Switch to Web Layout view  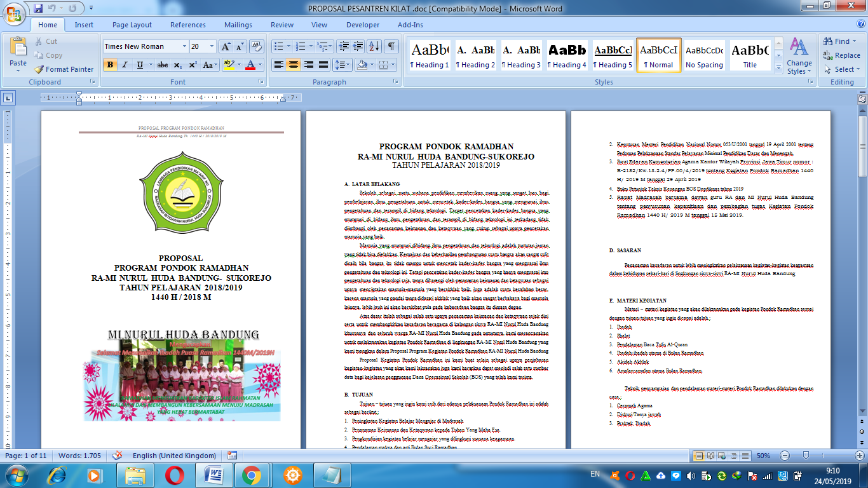[x=722, y=456]
